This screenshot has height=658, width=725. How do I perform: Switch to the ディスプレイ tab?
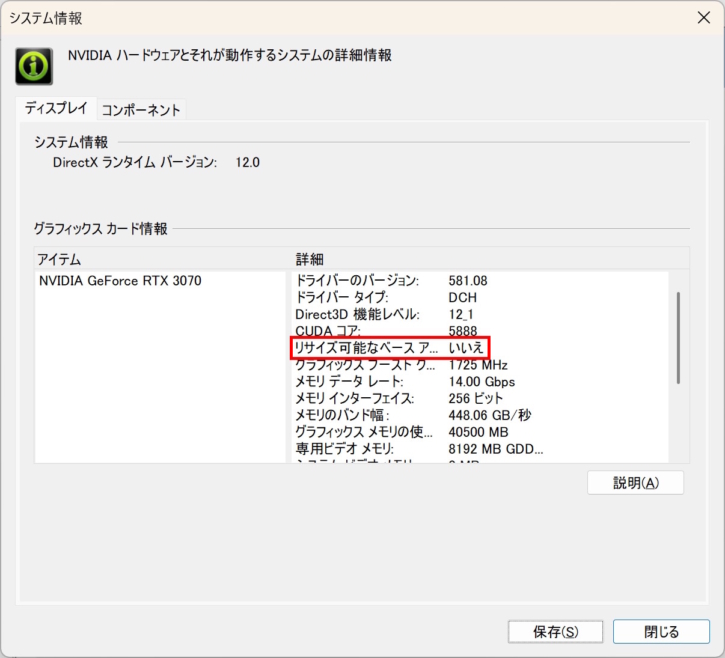click(56, 109)
